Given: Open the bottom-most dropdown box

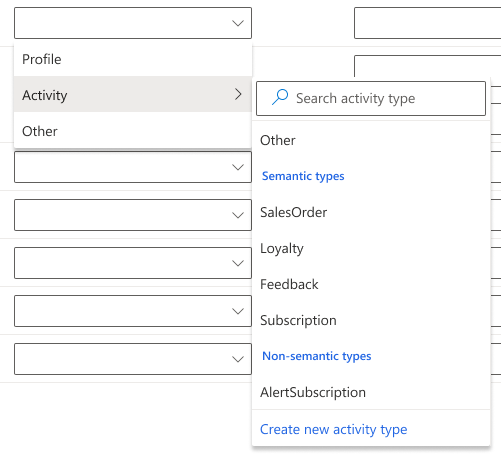Looking at the screenshot, I should coord(133,359).
